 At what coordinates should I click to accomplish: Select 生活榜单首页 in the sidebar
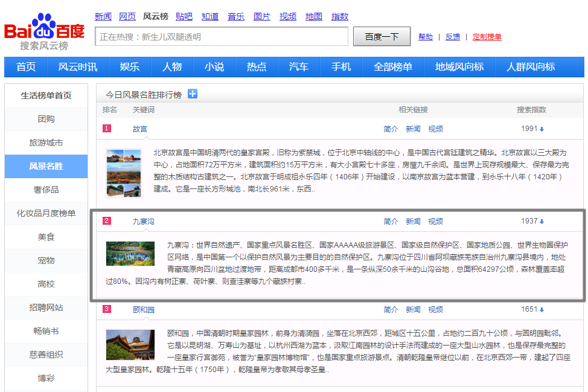pyautogui.click(x=46, y=95)
